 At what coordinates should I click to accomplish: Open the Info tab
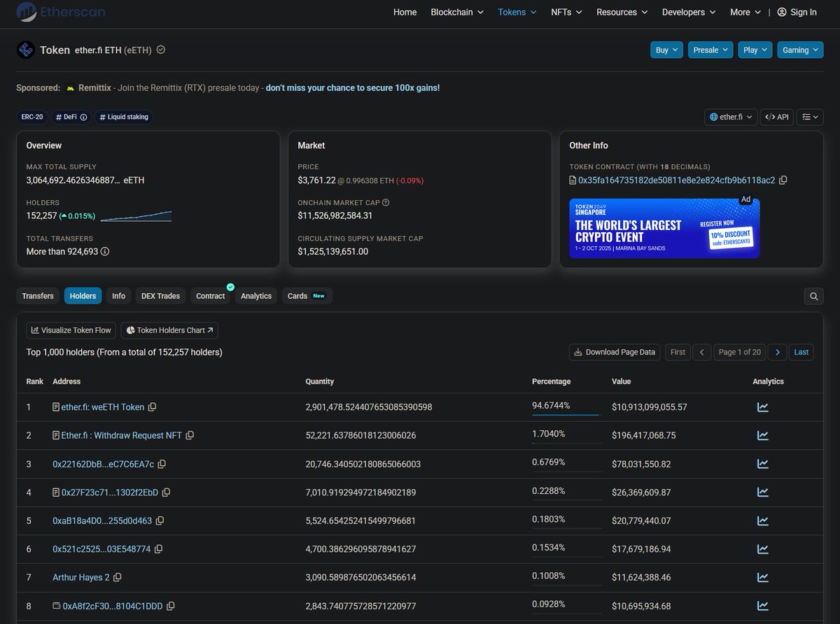point(119,296)
